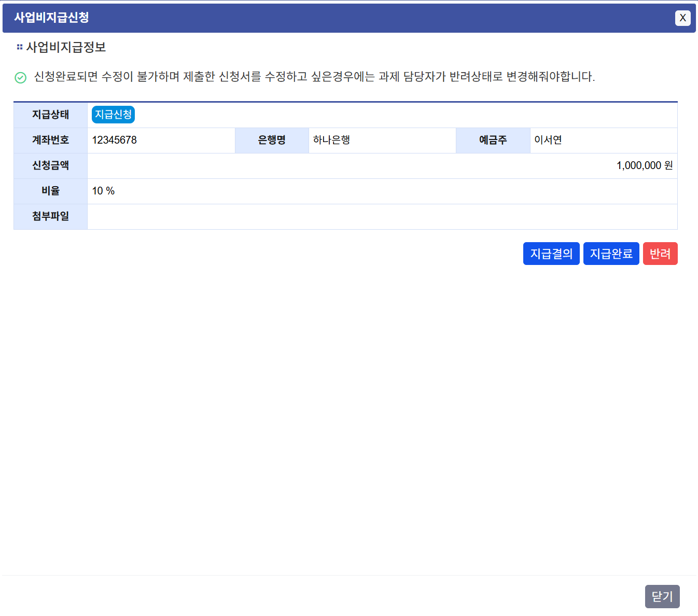
Task: Click the 지급결의 button
Action: [551, 254]
